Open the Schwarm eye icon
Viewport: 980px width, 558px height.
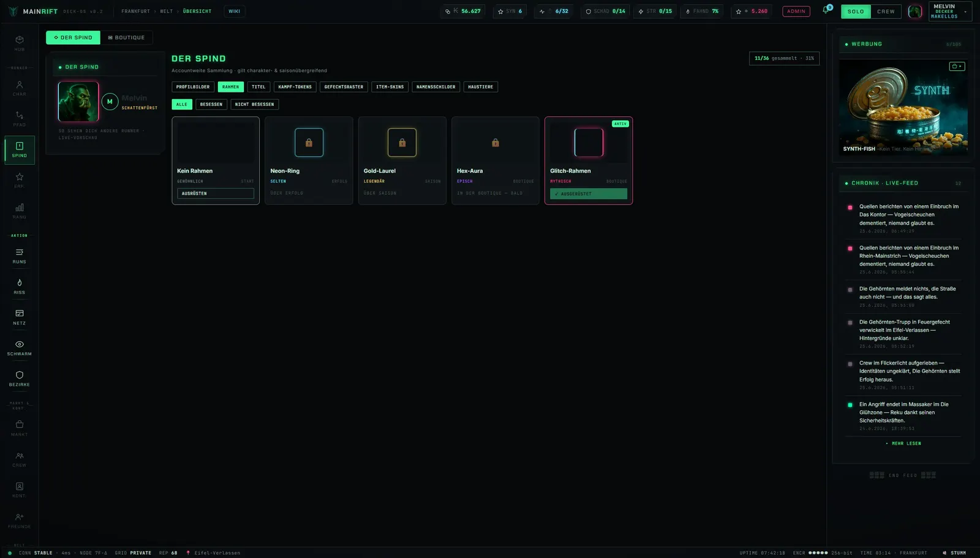(x=19, y=348)
